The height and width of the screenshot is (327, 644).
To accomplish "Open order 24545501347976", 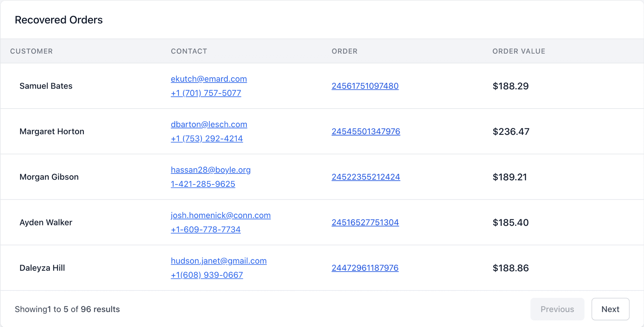I will tap(366, 131).
